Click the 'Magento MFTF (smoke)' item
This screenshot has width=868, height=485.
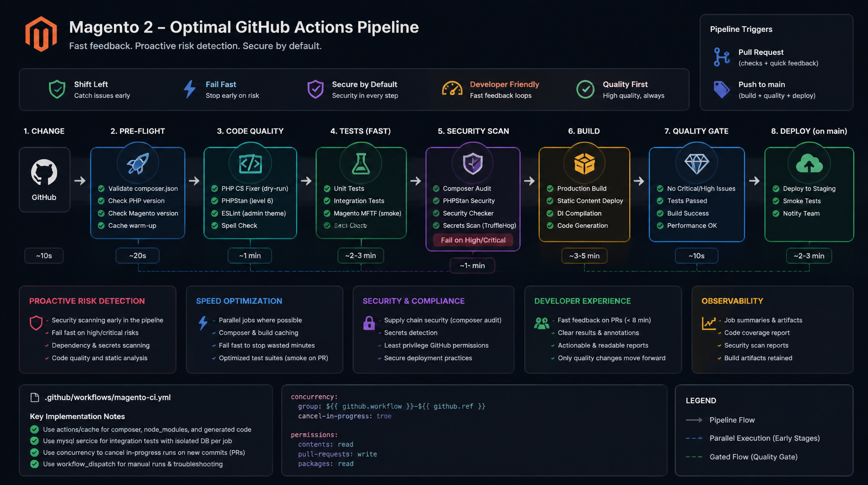pos(368,214)
